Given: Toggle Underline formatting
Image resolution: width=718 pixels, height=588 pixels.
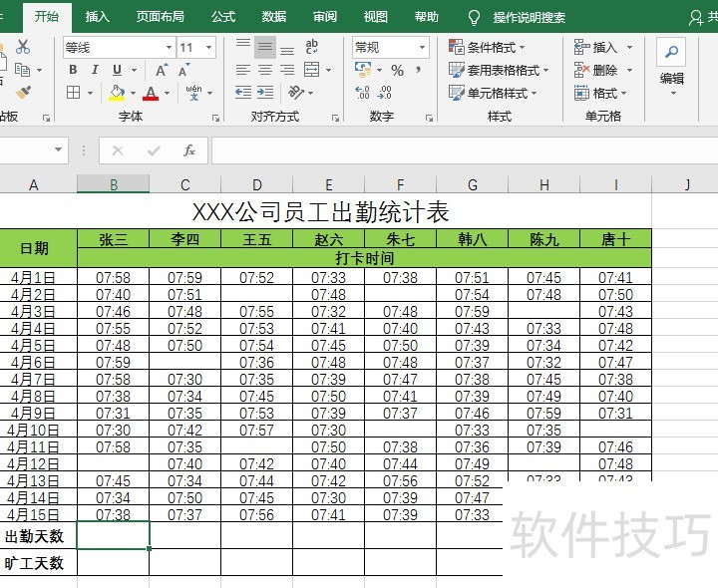Looking at the screenshot, I should (x=117, y=70).
